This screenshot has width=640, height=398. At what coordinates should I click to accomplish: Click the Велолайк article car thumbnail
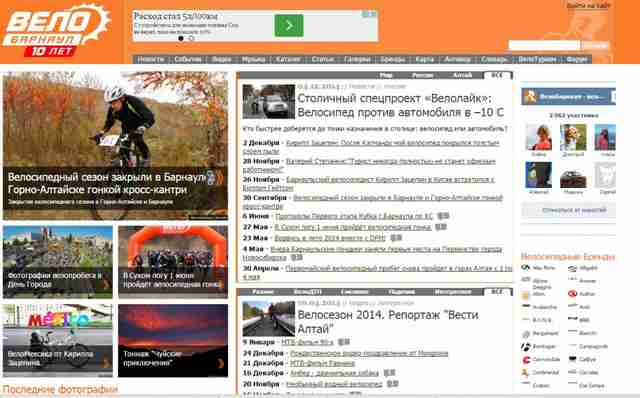click(269, 102)
